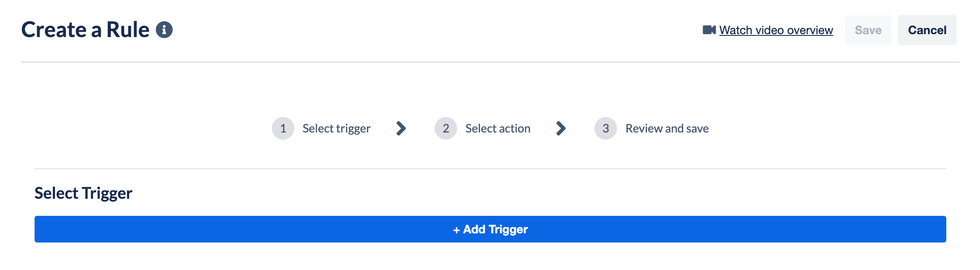
Task: Click the disabled Save button
Action: tap(868, 30)
